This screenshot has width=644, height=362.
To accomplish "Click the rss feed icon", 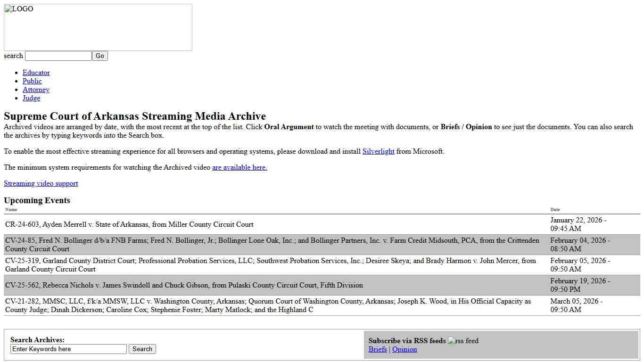I will (463, 341).
